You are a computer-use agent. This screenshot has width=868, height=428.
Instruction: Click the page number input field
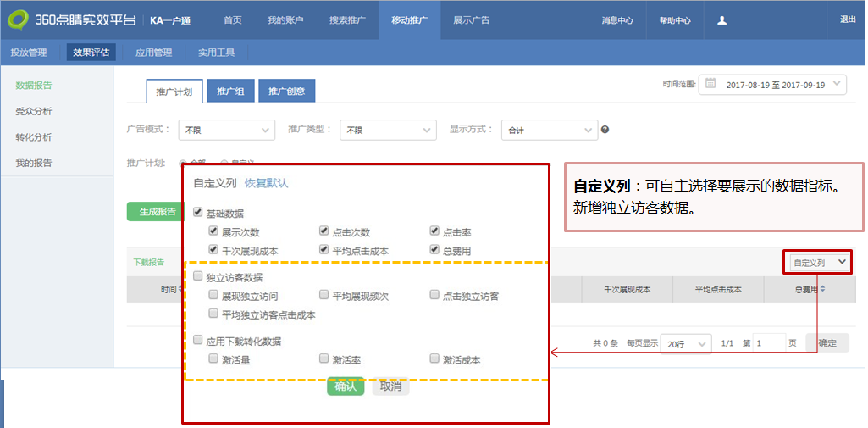(x=769, y=343)
